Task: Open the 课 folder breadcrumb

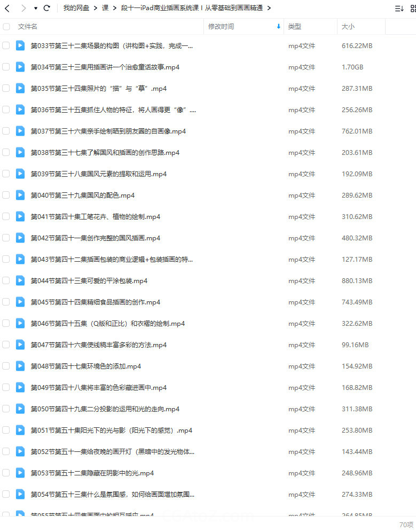Action: 105,8
